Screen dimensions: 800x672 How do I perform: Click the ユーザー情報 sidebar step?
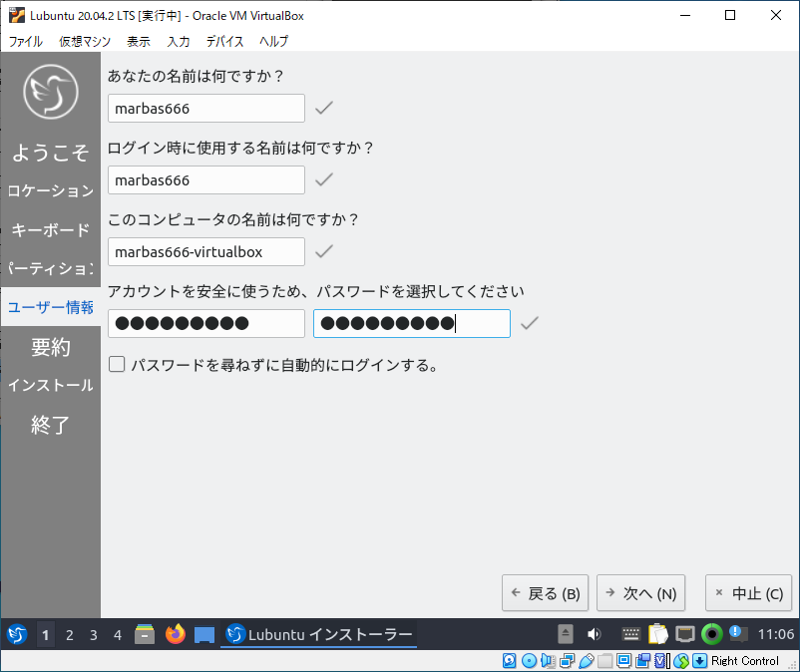(x=51, y=307)
